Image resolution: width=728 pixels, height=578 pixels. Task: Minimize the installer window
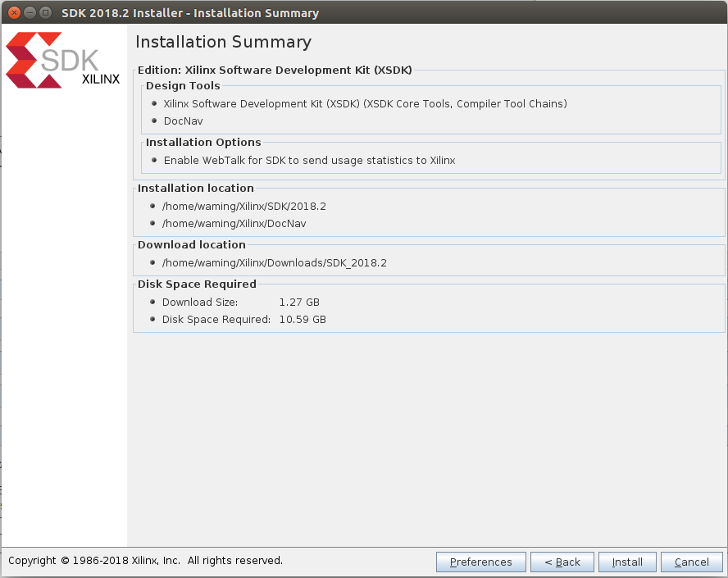(30, 12)
